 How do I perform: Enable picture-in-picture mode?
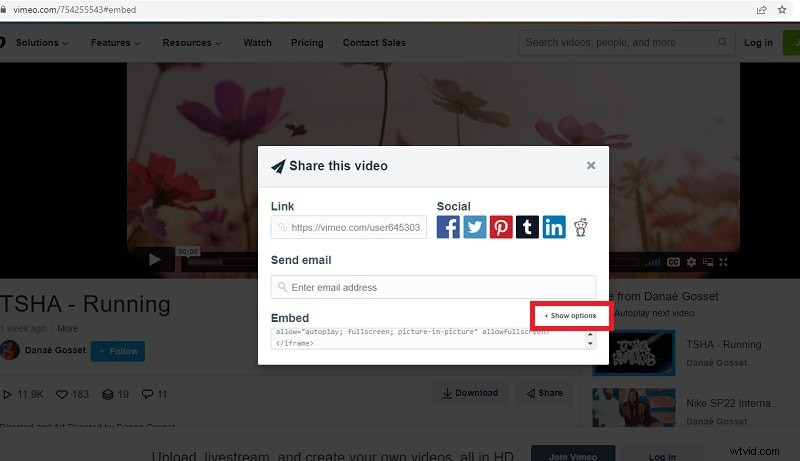point(708,262)
